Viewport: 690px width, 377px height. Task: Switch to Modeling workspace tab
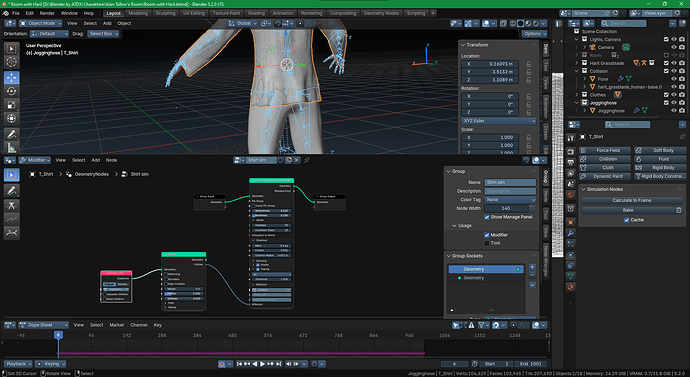pos(138,13)
